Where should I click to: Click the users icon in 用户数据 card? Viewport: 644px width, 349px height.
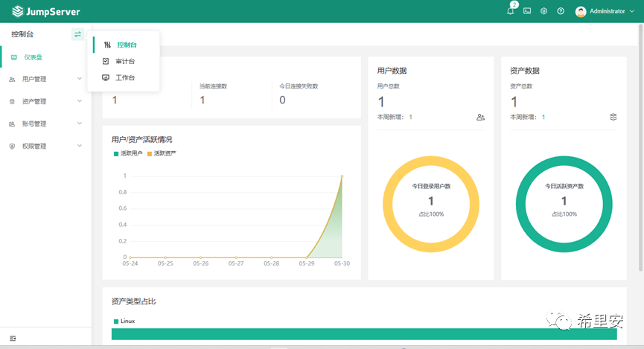(x=480, y=118)
